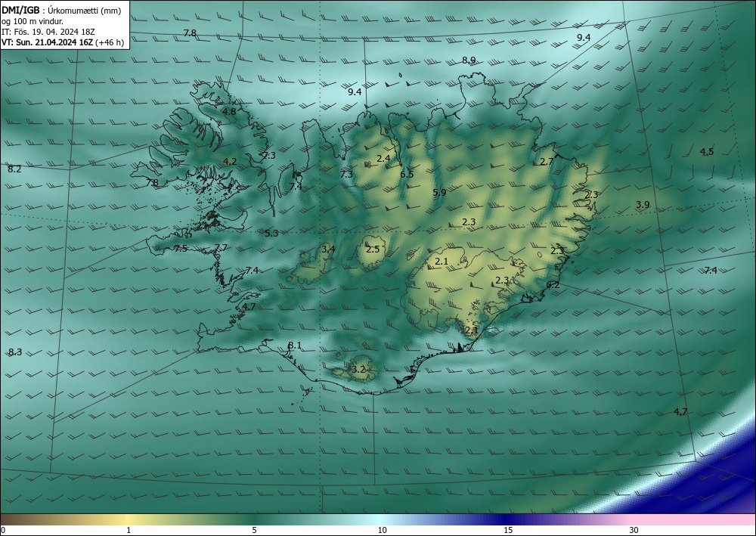Image resolution: width=756 pixels, height=536 pixels.
Task: Click the 3.4 value over the glacier
Action: [328, 249]
